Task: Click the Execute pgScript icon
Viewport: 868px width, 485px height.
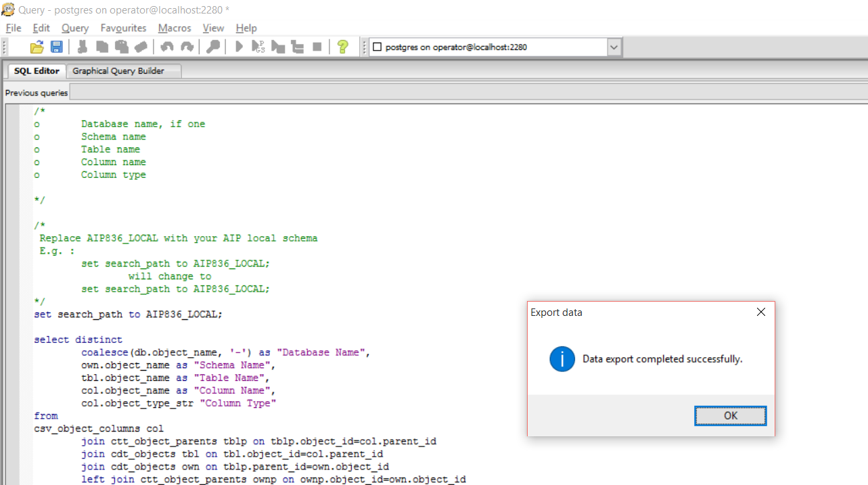Action: coord(258,47)
